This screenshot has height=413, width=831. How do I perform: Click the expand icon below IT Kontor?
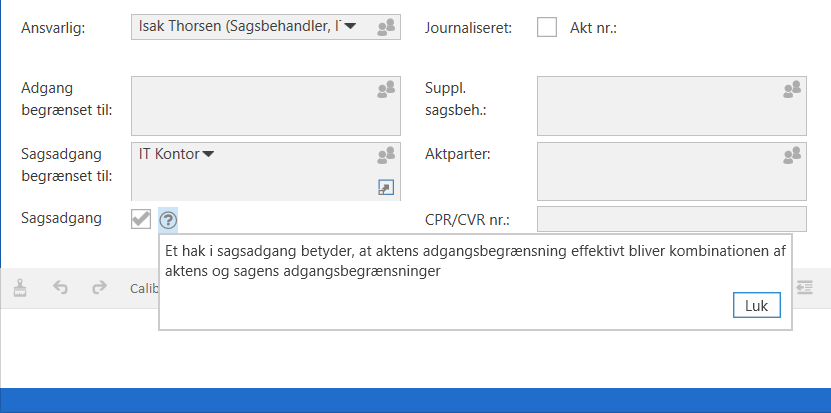click(386, 187)
